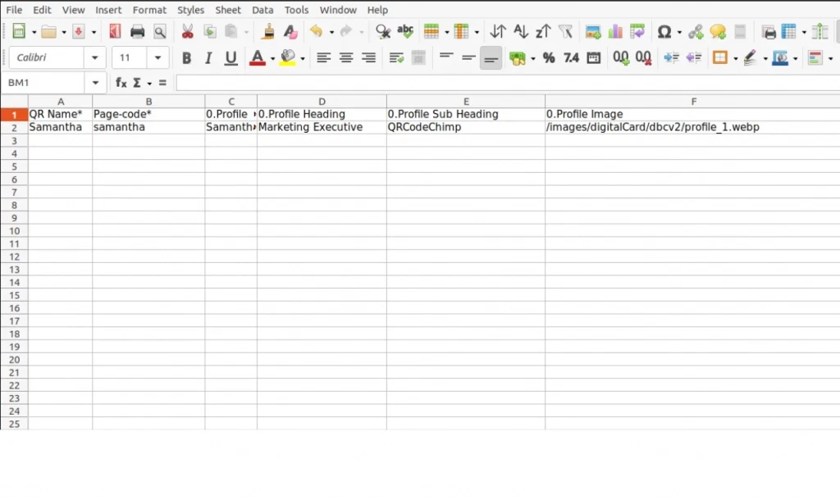The height and width of the screenshot is (504, 840).
Task: Click the Cut scissors icon
Action: tap(187, 32)
